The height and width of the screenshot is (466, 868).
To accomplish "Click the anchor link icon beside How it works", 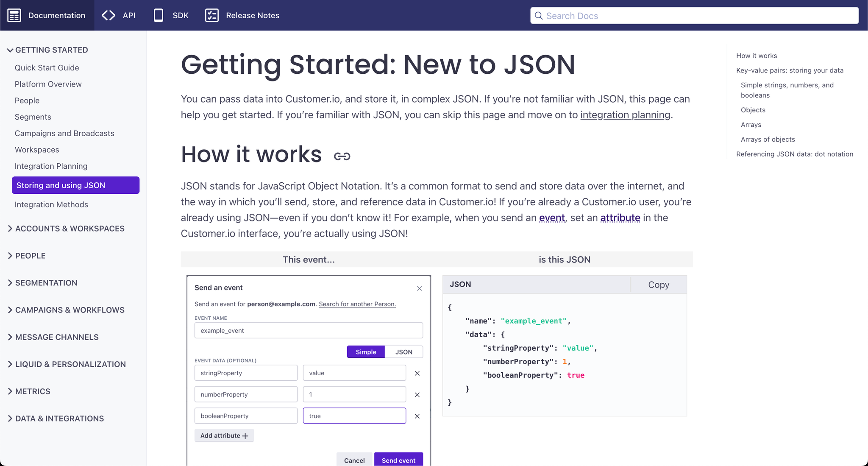I will click(x=342, y=156).
